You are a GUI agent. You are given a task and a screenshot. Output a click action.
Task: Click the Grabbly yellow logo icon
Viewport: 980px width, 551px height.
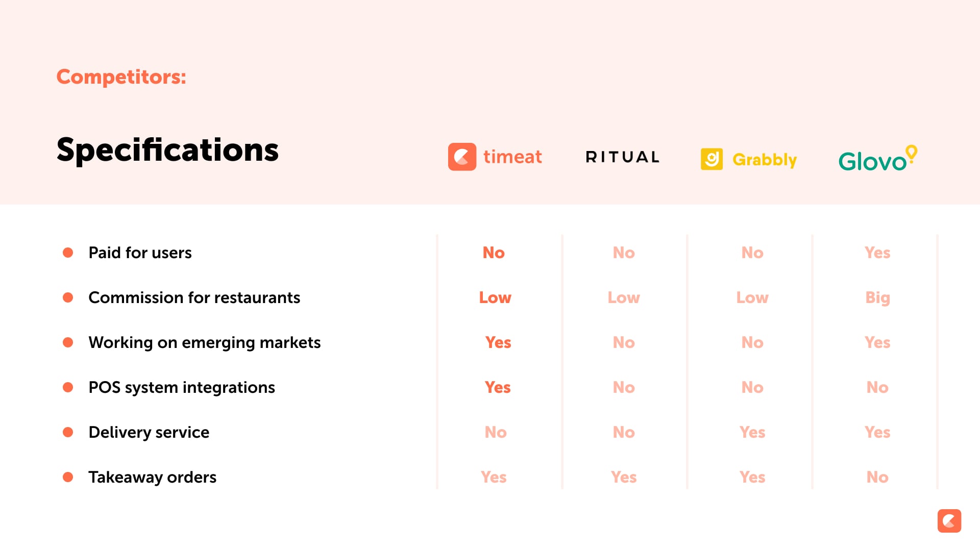[x=712, y=159]
